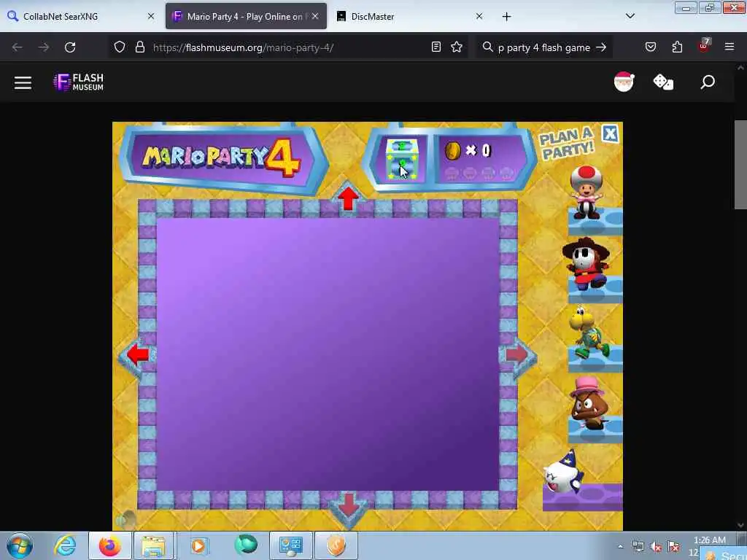Viewport: 747px width, 560px height.
Task: Select the Toad character
Action: tap(587, 192)
